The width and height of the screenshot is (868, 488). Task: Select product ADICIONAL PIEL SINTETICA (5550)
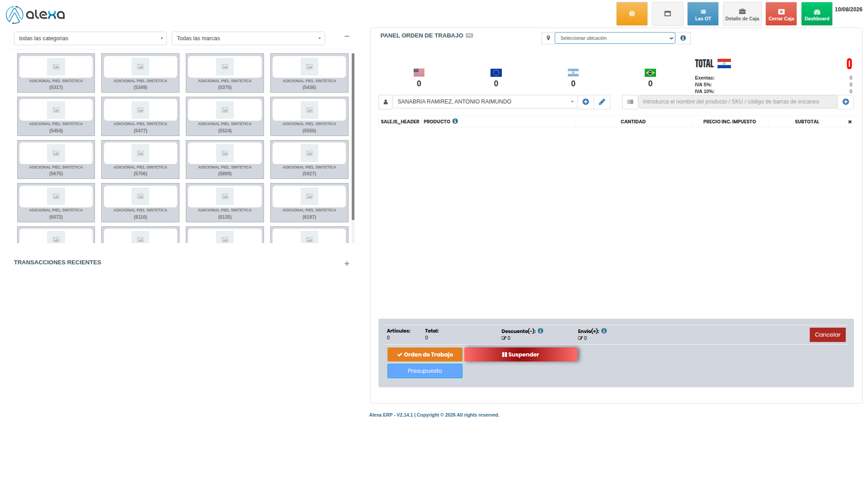pos(309,116)
